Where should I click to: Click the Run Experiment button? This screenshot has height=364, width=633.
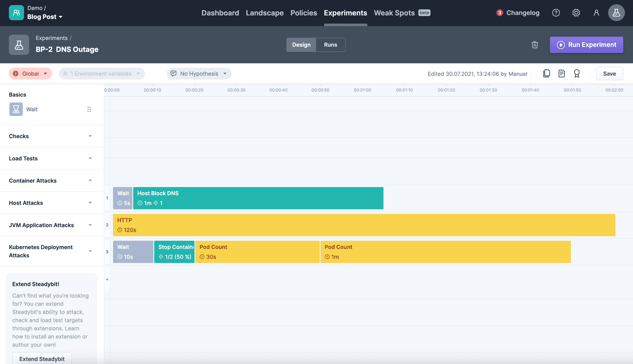[x=586, y=45]
